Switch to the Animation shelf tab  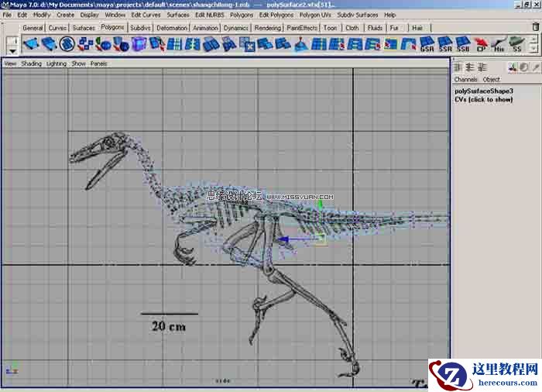click(x=205, y=28)
